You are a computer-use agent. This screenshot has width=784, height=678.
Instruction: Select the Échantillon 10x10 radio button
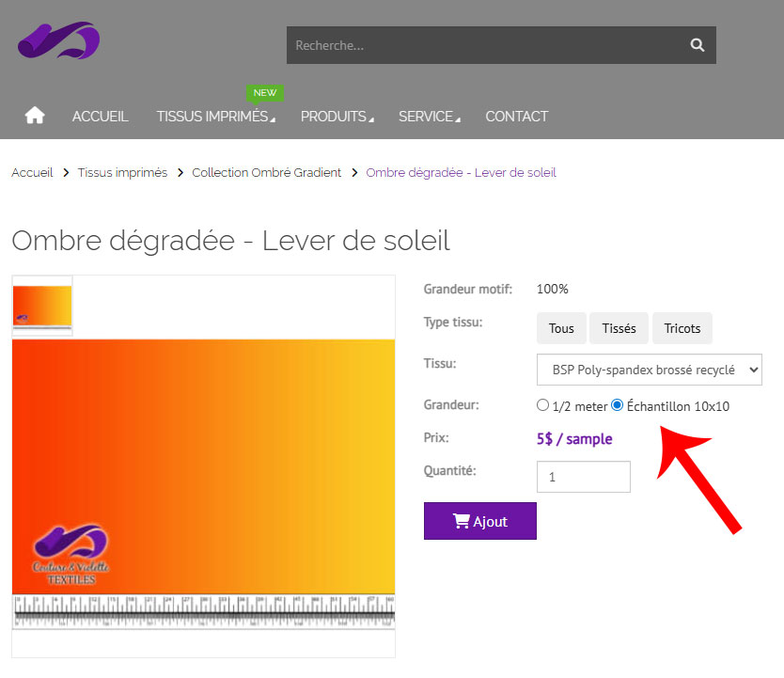tap(617, 405)
